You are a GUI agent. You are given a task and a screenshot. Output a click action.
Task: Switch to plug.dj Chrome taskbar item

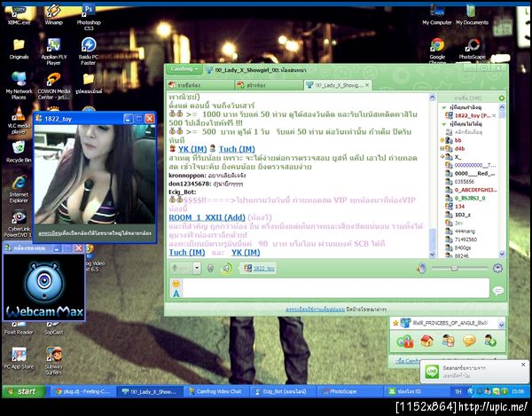[82, 391]
